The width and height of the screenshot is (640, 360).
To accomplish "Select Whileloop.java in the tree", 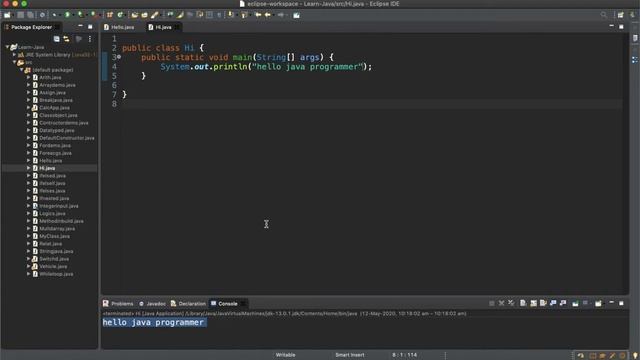I will (x=56, y=274).
